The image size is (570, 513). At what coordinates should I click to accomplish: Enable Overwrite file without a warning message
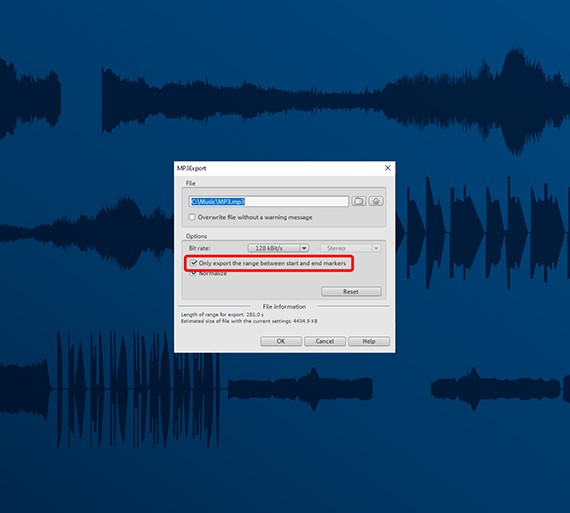pyautogui.click(x=192, y=217)
